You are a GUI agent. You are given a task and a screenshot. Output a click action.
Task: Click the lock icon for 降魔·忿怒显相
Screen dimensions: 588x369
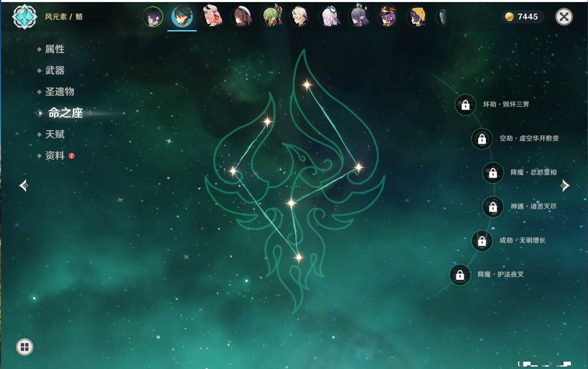pos(493,172)
